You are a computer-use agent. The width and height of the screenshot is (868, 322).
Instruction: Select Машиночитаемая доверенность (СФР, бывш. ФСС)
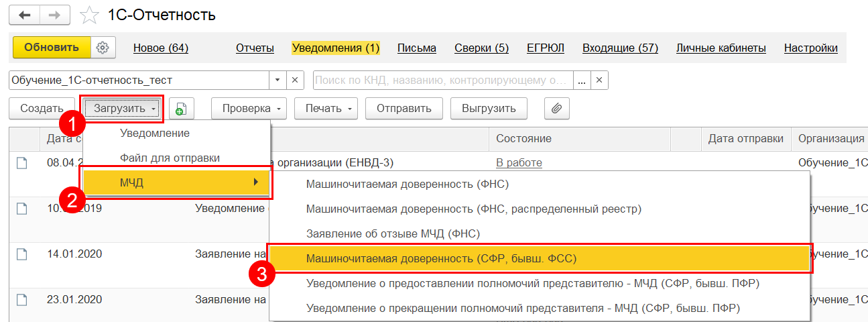[x=441, y=258]
